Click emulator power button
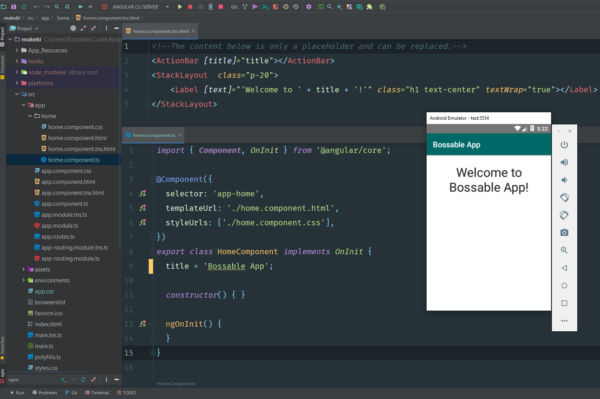Screen dimensions: 600x399 [x=564, y=145]
